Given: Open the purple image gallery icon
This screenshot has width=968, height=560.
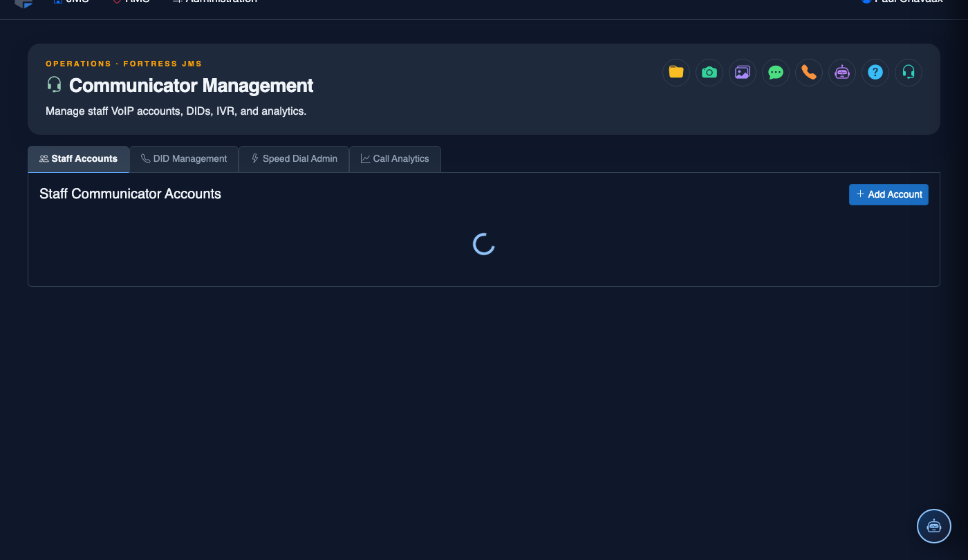Looking at the screenshot, I should click(x=743, y=72).
